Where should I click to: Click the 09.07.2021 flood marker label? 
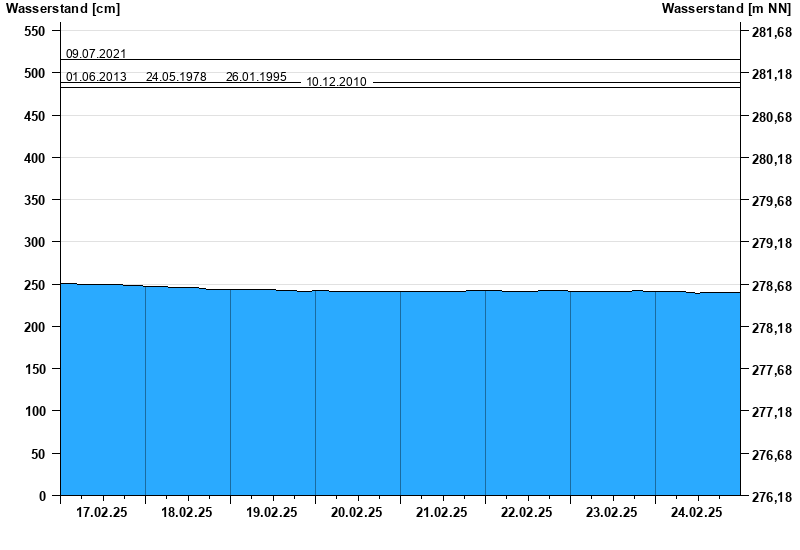[96, 54]
